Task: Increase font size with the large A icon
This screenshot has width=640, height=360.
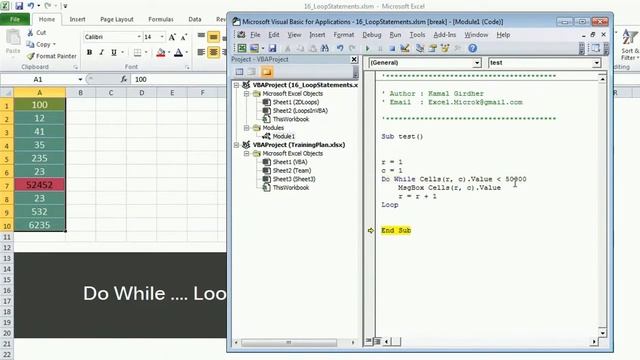Action: point(172,37)
